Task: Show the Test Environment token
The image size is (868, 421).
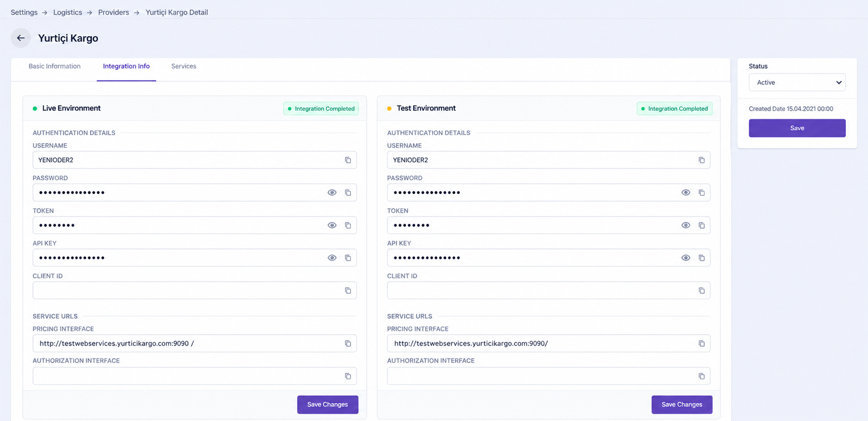Action: point(686,225)
